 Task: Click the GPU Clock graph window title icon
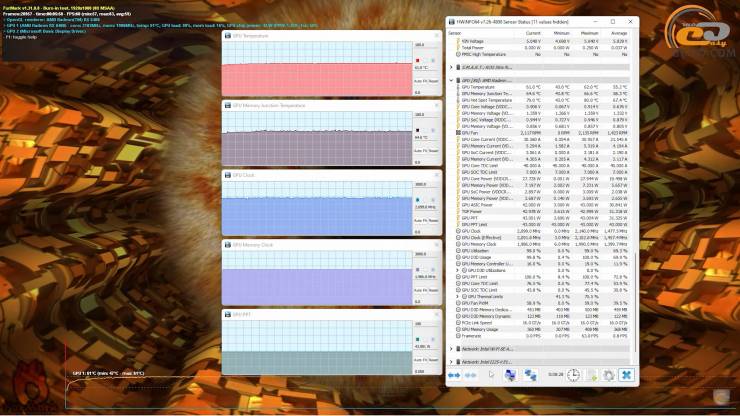[228, 175]
